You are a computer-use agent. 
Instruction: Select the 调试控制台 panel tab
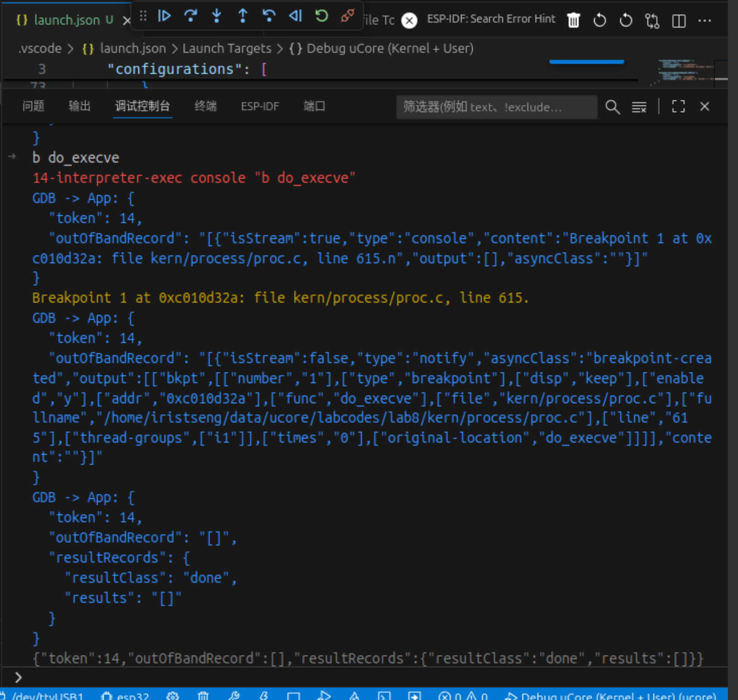coord(143,106)
